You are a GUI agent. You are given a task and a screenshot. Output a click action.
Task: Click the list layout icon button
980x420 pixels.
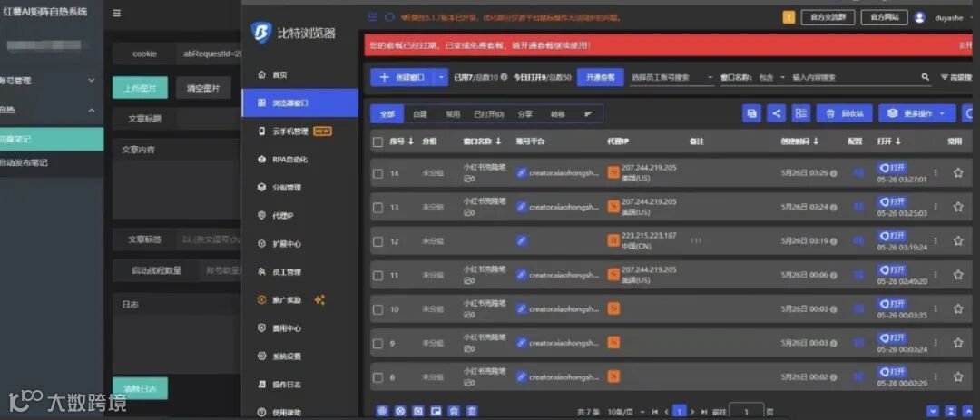coord(800,113)
